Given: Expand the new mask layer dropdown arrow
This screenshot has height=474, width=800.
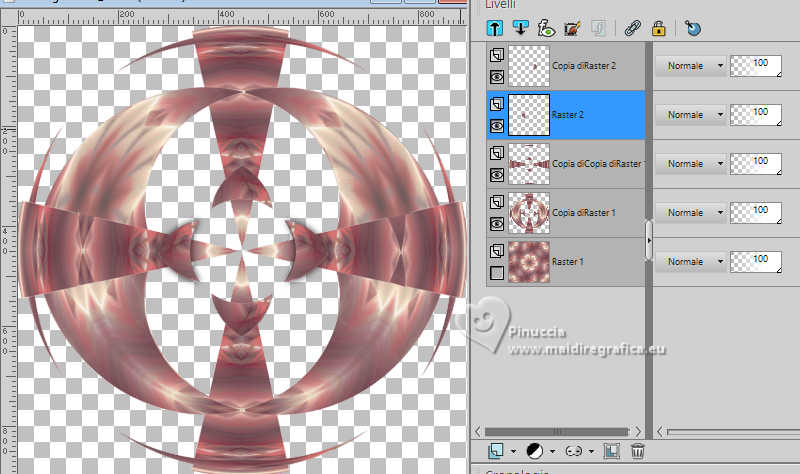Looking at the screenshot, I should 553,451.
